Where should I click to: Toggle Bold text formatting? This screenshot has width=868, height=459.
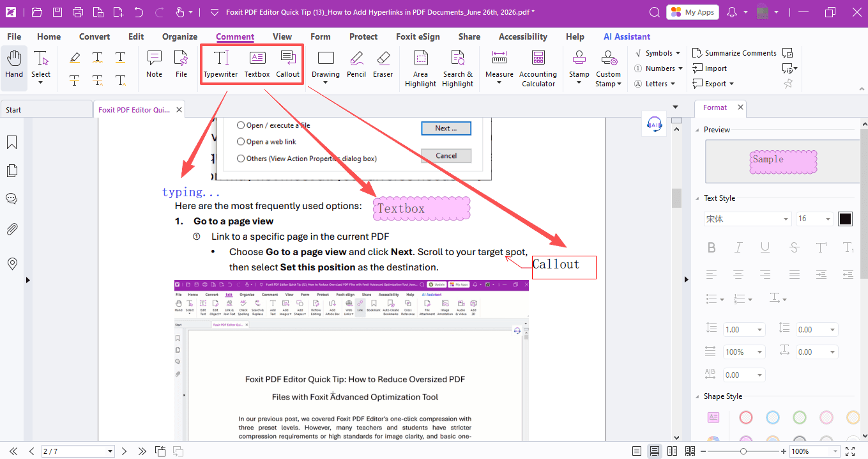712,248
